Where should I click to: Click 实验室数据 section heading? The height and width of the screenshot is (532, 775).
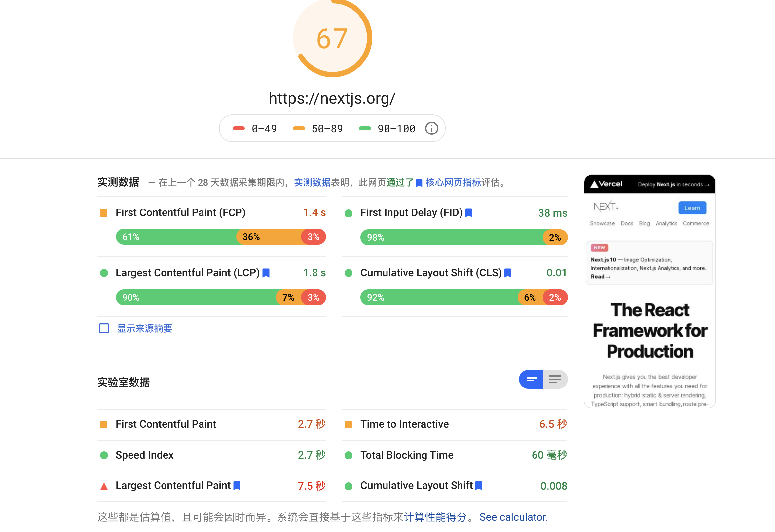124,382
